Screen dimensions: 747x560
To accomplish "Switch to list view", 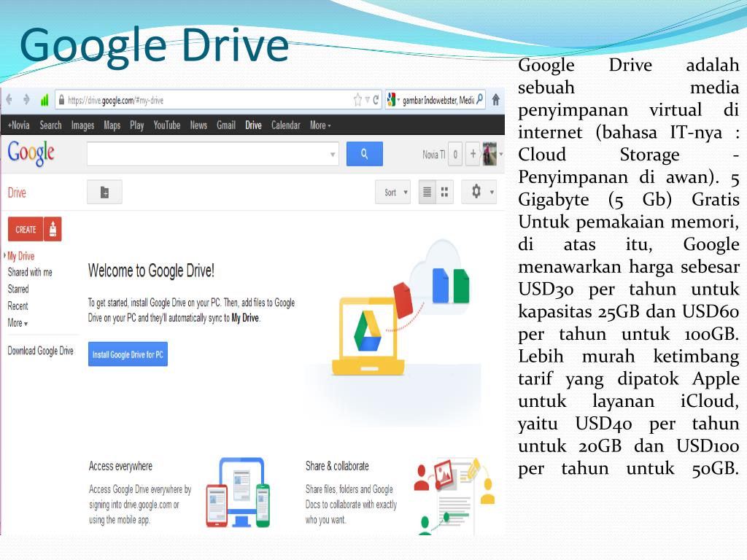I will (427, 192).
